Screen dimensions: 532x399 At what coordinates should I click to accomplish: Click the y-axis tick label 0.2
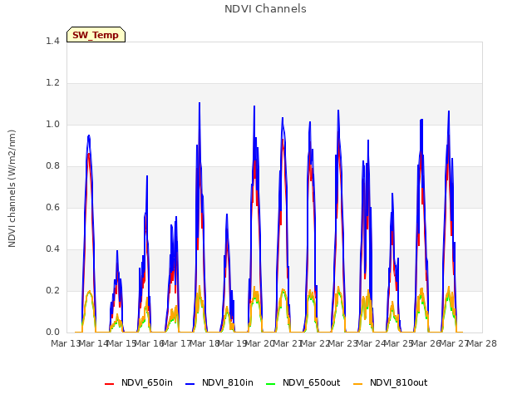tap(52, 291)
